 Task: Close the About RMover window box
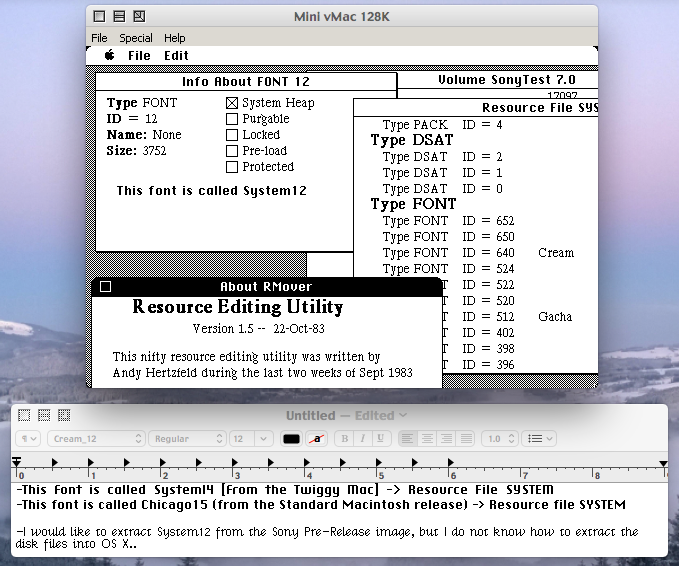point(105,287)
